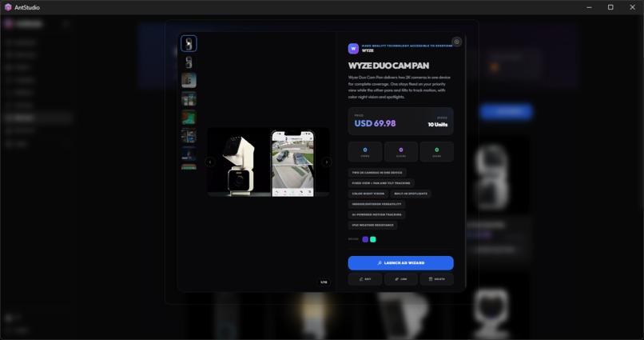Click the 'Color night vision' tag

pyautogui.click(x=368, y=194)
